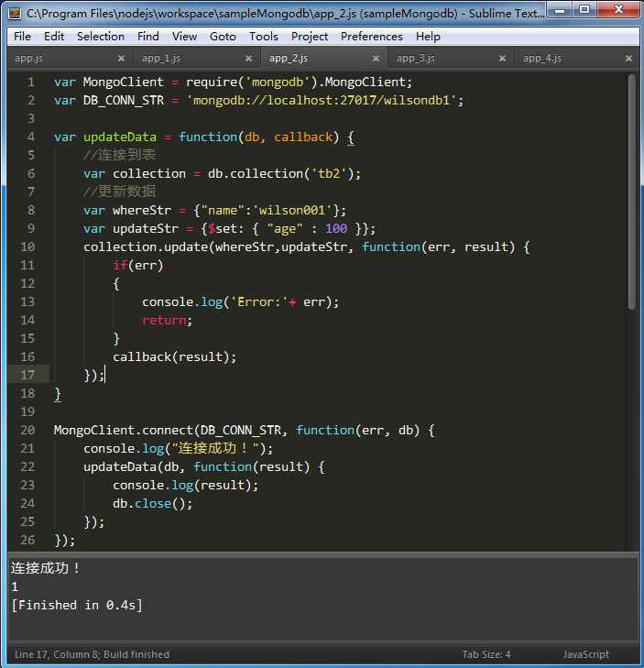Click the 'updateData' function name on line 4

click(x=120, y=137)
